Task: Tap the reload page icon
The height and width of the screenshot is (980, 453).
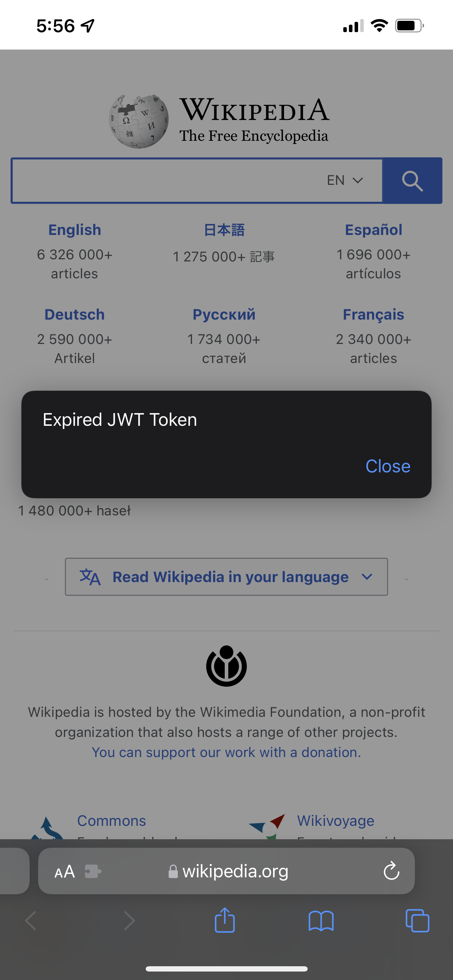Action: [x=391, y=871]
